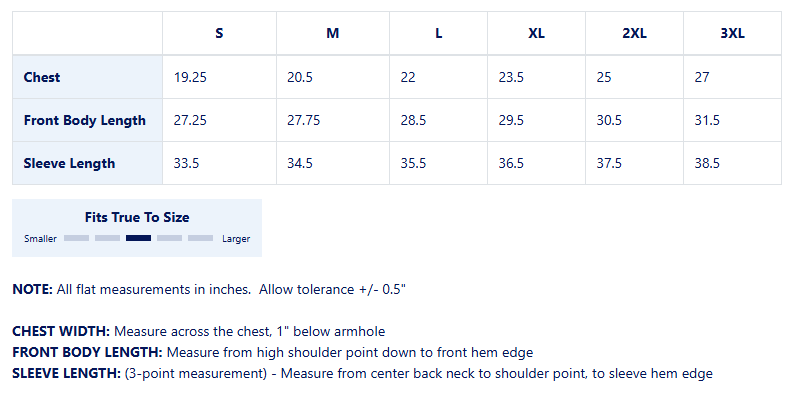Click the dark middle fit indicator segment

(x=138, y=238)
